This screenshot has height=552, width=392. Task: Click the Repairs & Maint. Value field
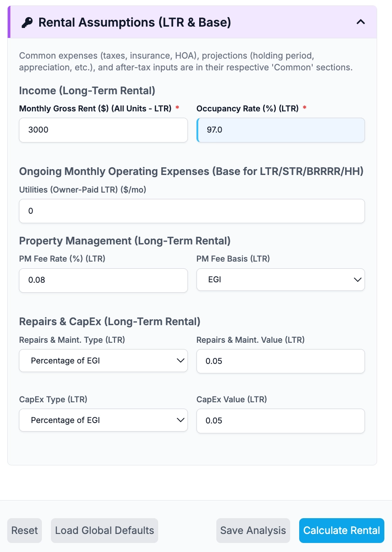click(280, 361)
